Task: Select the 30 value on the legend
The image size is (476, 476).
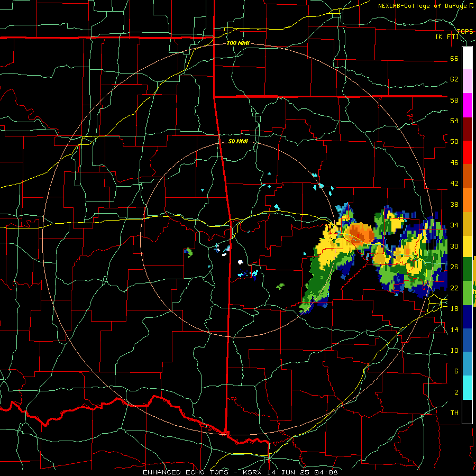Action: click(x=454, y=246)
